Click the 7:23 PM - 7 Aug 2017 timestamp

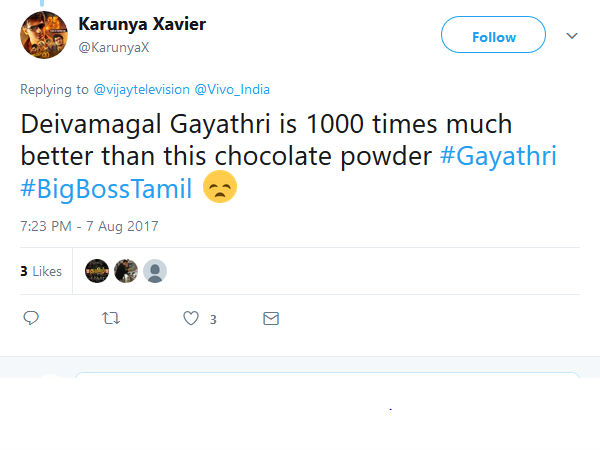click(89, 226)
